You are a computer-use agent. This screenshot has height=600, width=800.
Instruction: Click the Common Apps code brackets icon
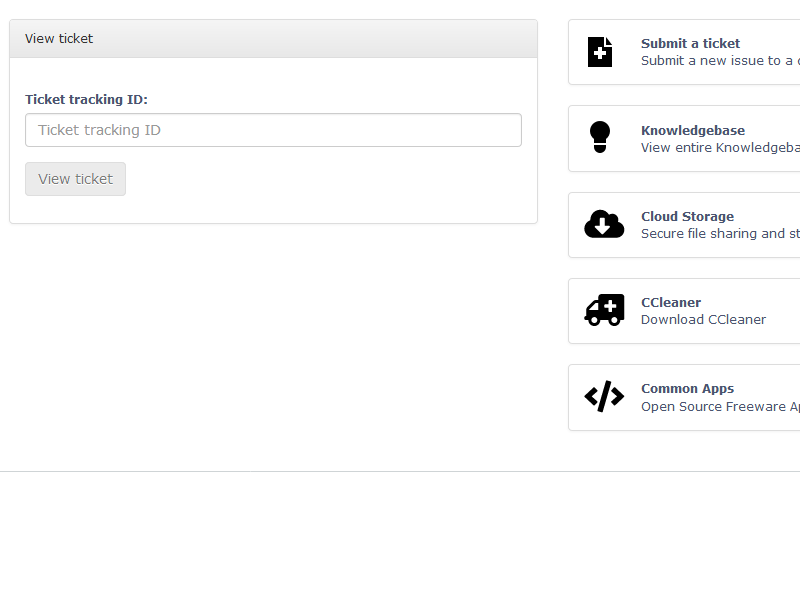(x=604, y=397)
